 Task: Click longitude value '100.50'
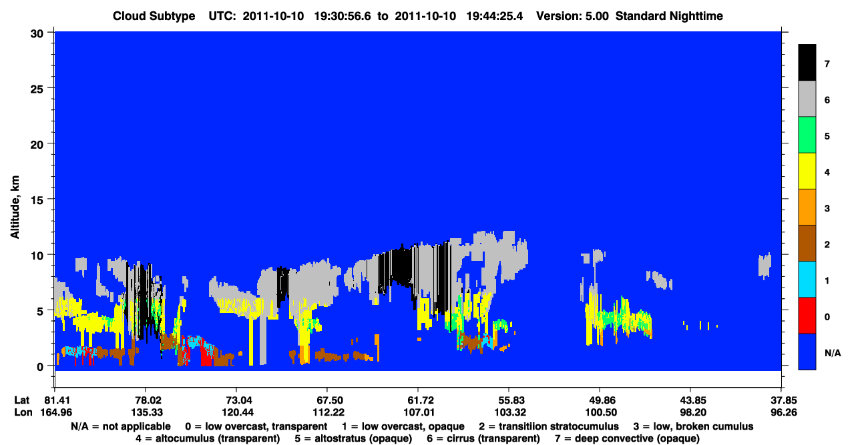click(x=600, y=412)
